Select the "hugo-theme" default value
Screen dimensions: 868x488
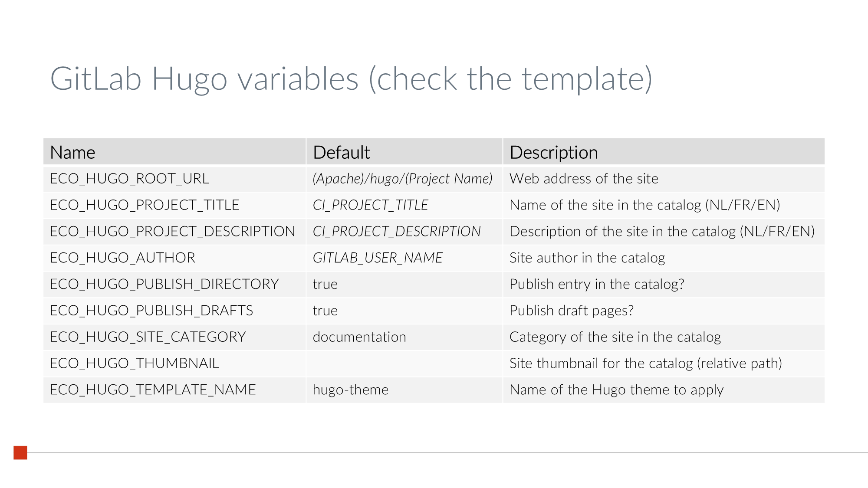click(x=350, y=390)
